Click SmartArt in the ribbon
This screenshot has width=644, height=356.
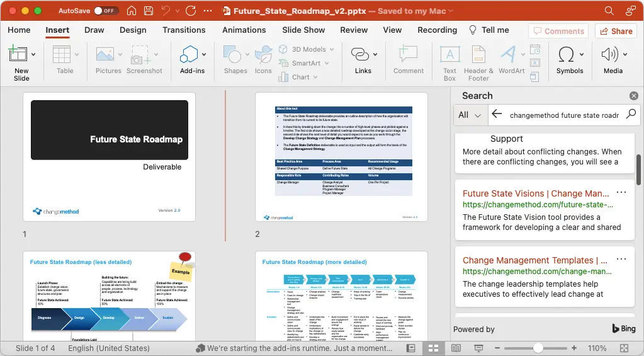304,63
